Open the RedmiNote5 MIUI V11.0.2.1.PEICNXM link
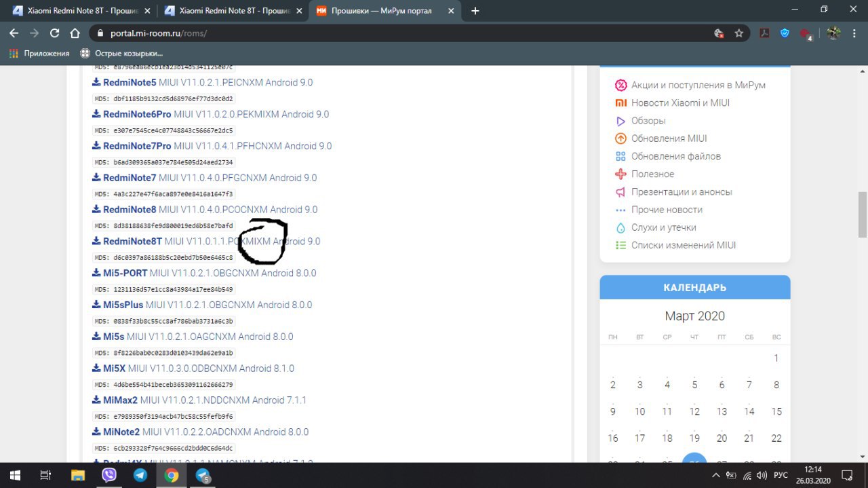Screen dimensions: 868x488 click(202, 82)
